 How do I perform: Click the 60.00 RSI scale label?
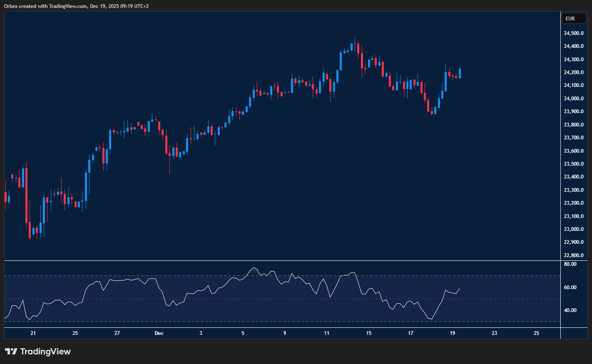[x=570, y=287]
